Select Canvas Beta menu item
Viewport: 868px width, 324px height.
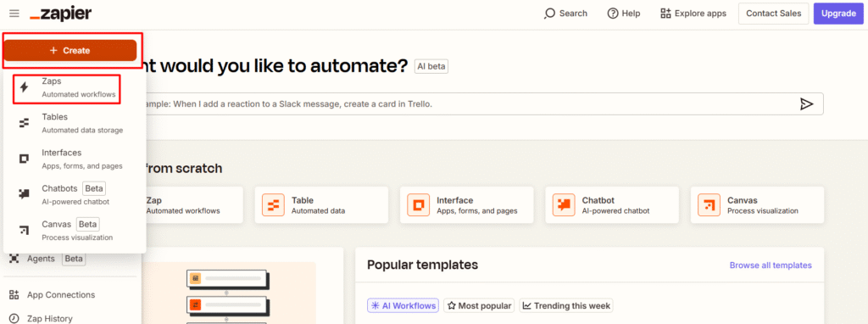click(x=75, y=231)
